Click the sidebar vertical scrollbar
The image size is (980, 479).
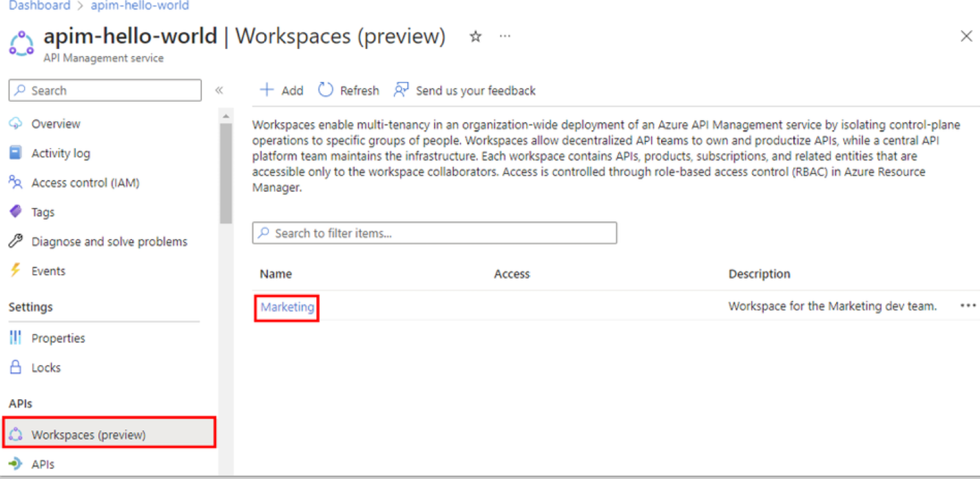226,172
